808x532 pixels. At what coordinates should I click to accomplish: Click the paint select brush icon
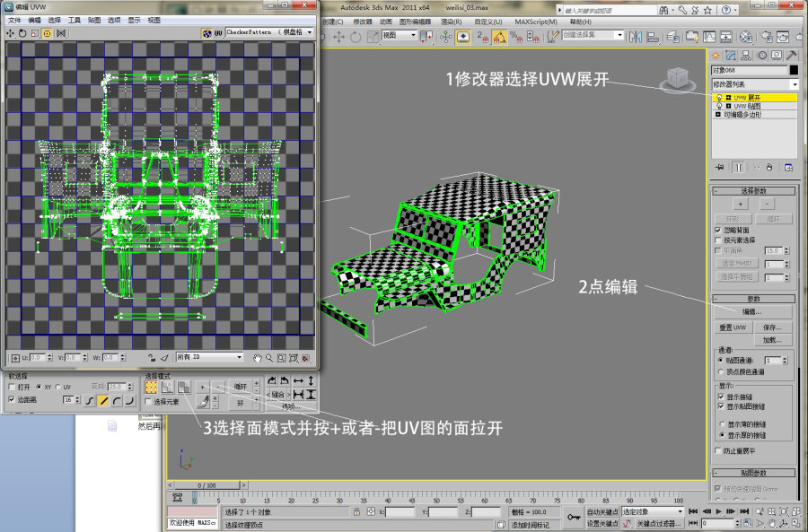205,401
